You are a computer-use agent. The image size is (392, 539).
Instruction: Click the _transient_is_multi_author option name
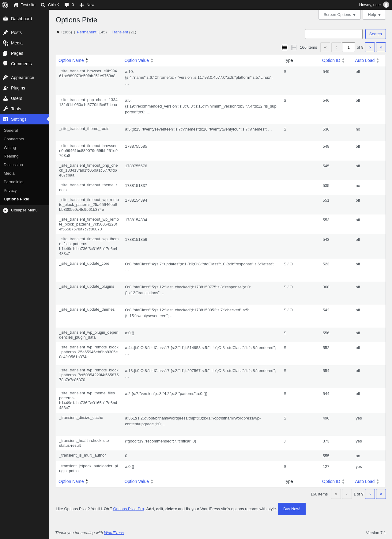point(82,455)
